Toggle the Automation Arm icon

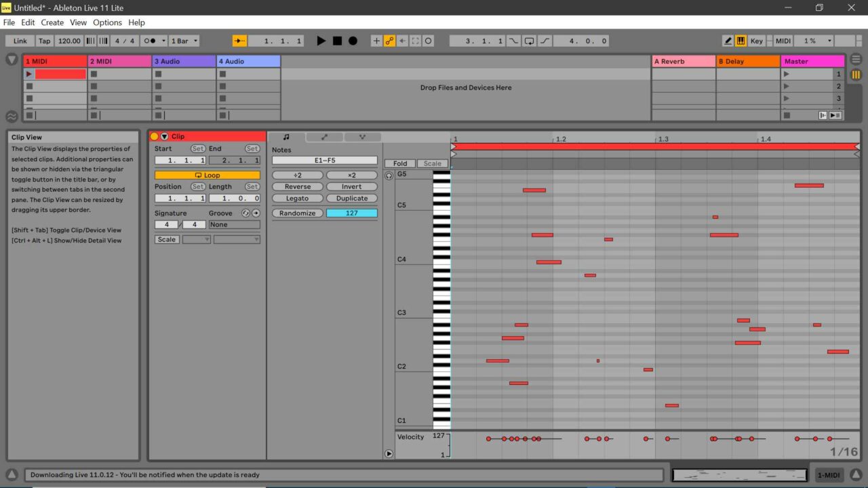point(390,41)
